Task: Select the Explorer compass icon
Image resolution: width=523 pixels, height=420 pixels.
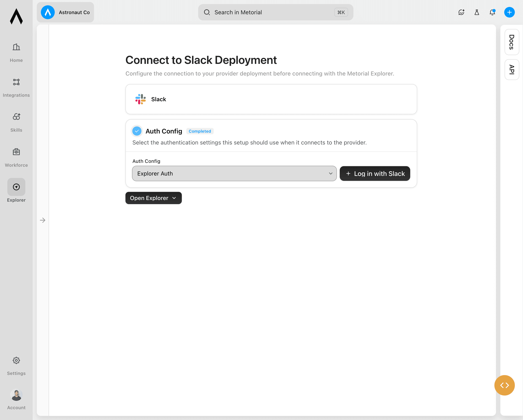Action: coord(16,187)
